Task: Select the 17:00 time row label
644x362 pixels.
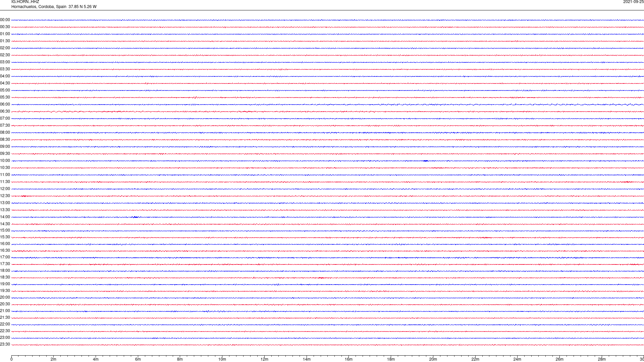Action: [5, 257]
